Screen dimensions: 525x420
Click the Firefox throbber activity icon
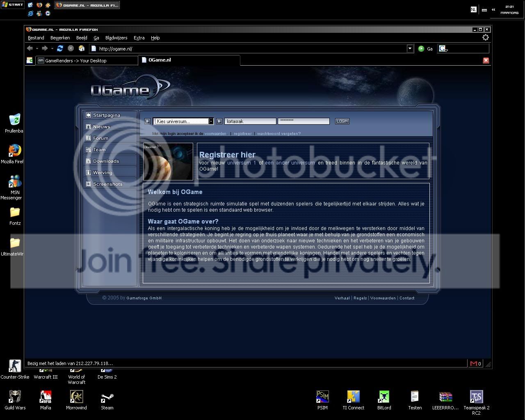click(486, 38)
